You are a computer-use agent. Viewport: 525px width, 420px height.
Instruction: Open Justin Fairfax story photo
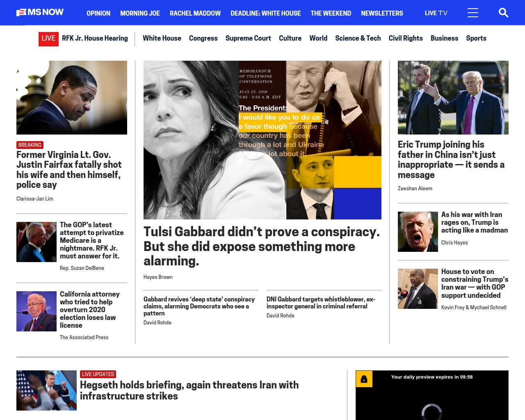coord(72,98)
